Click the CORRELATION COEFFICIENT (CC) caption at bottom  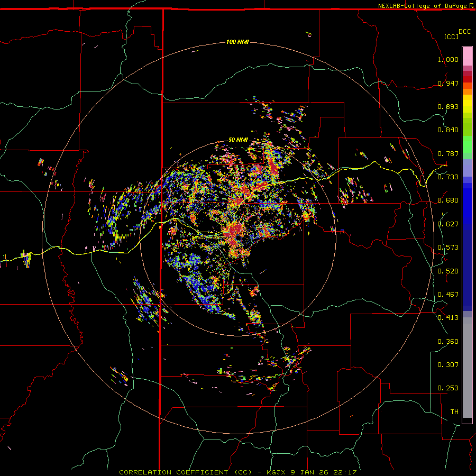[186, 472]
